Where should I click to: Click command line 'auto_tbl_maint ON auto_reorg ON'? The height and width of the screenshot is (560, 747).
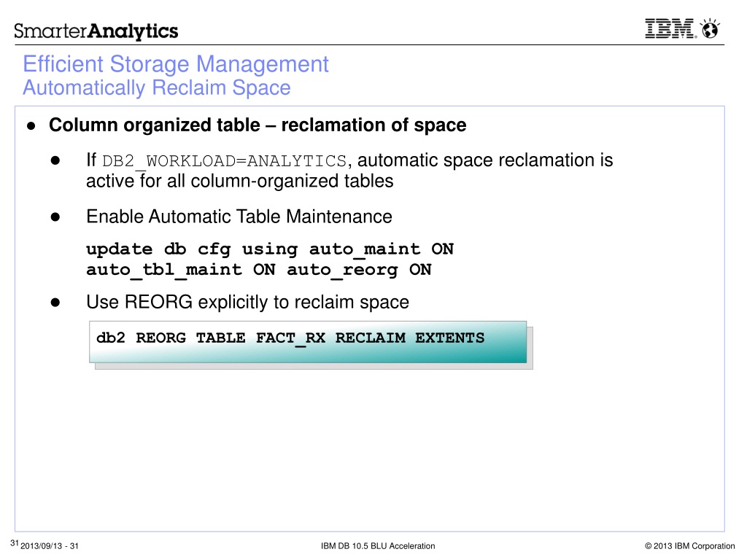[x=259, y=270]
